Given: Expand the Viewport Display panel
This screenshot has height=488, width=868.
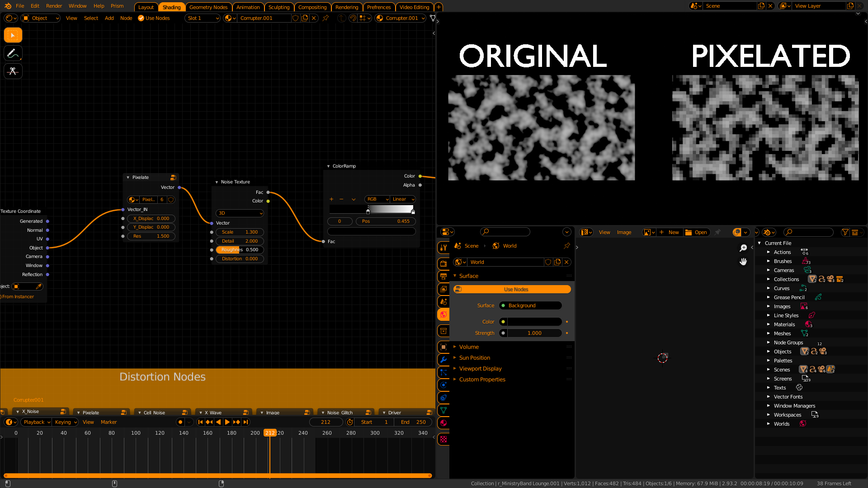Looking at the screenshot, I should coord(480,369).
